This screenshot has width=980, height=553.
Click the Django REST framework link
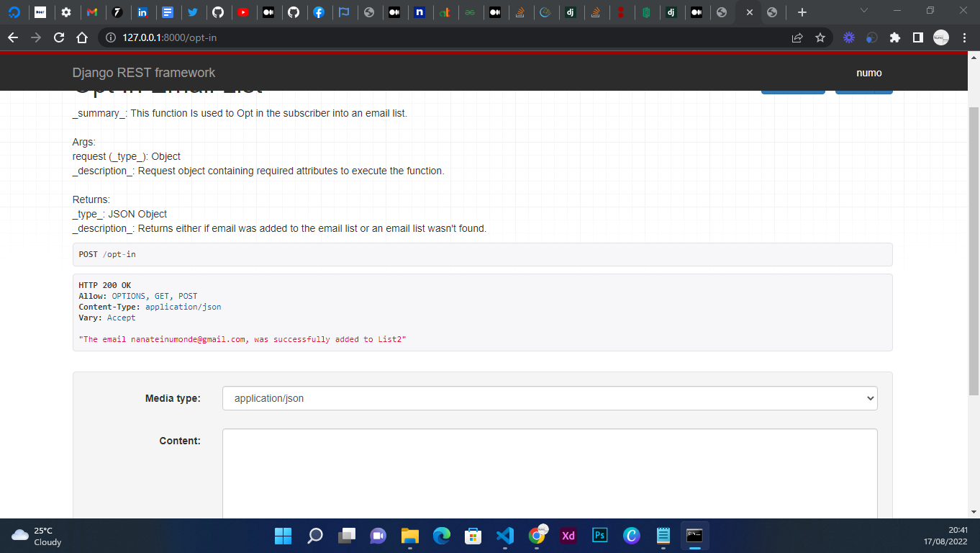[144, 73]
